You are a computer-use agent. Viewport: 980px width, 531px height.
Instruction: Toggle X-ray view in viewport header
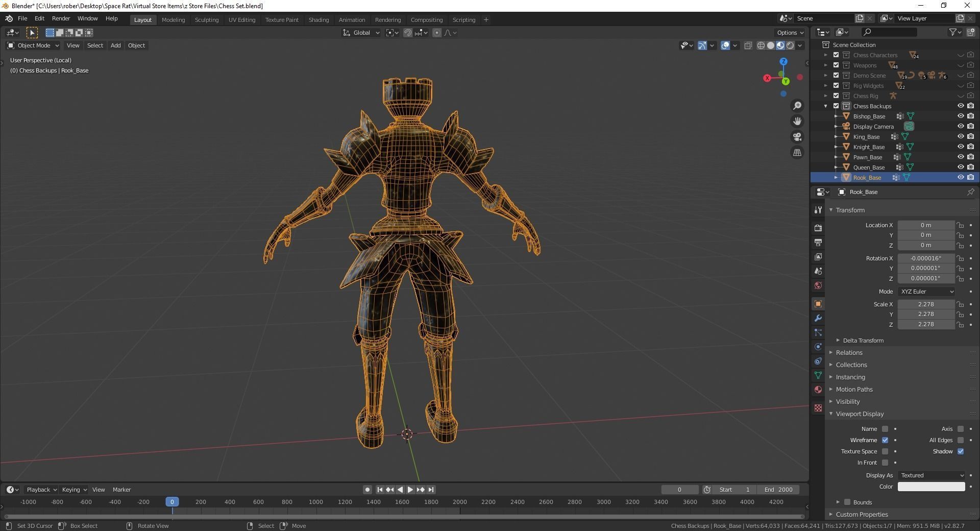(748, 45)
